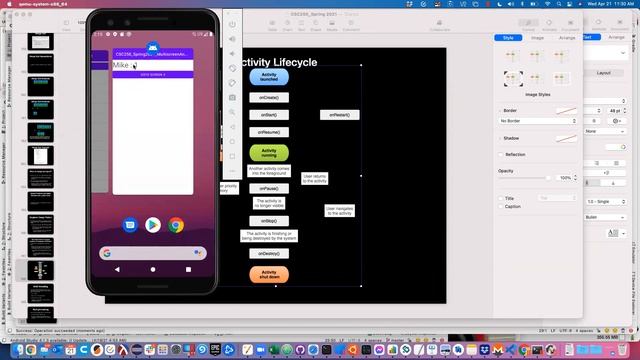The image size is (640, 360).
Task: Open the Chrome app on phone home row
Action: click(x=176, y=225)
